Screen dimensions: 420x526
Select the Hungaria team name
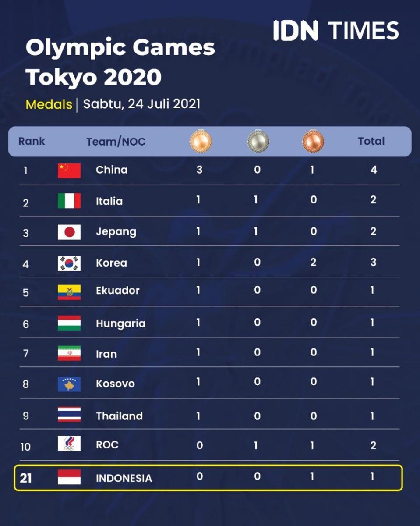point(121,323)
